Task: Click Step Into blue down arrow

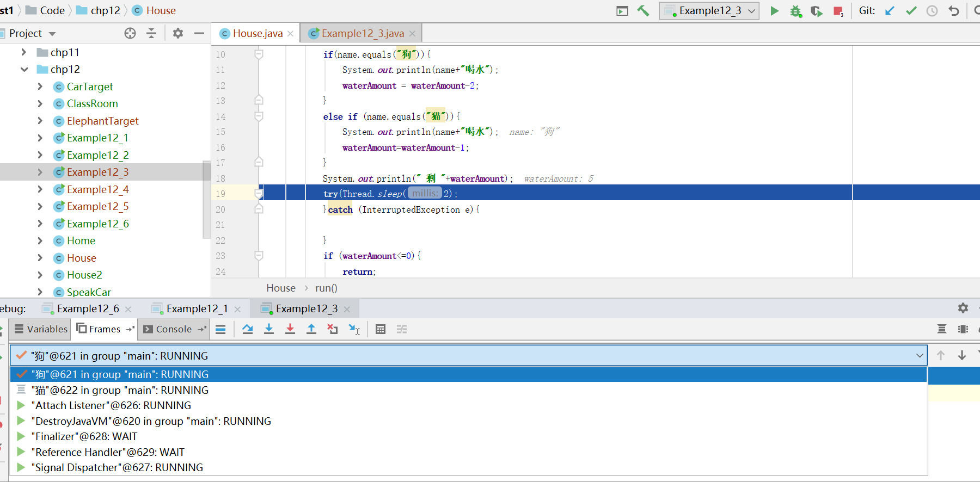Action: (269, 329)
